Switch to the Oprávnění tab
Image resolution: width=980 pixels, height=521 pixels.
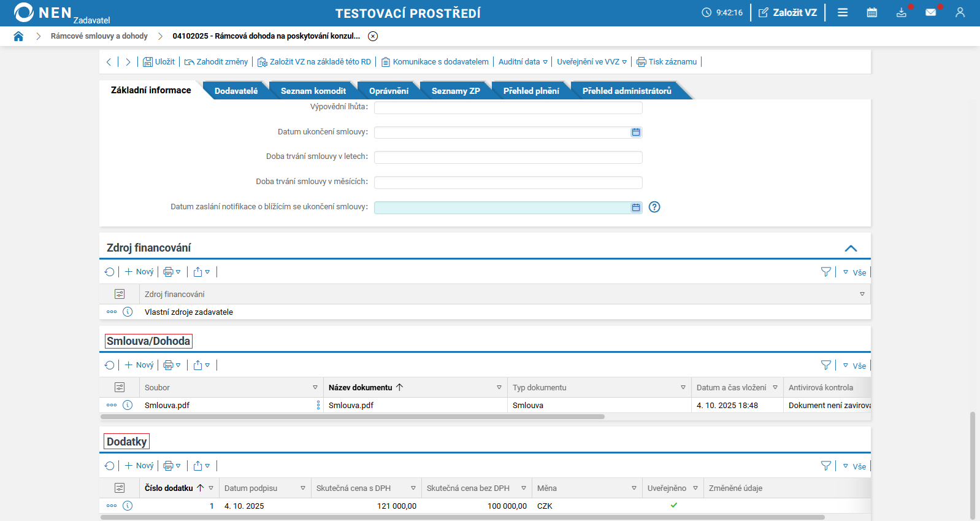389,91
